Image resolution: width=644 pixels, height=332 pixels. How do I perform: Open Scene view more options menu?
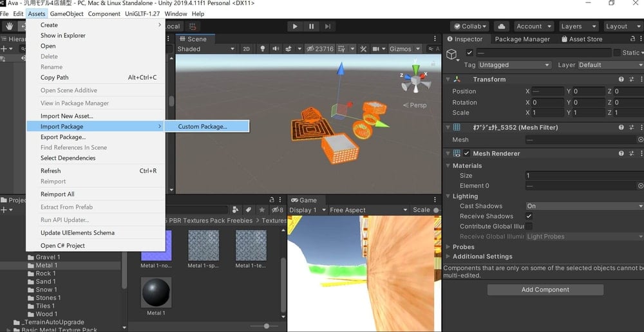435,39
